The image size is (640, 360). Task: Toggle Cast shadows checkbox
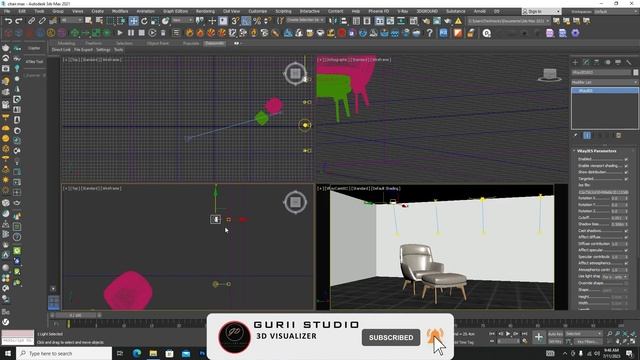(x=626, y=231)
